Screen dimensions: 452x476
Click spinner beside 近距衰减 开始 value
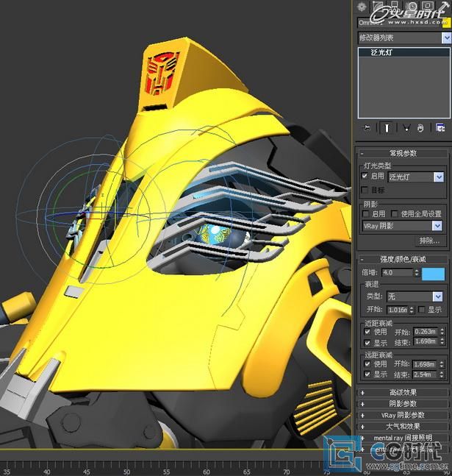coord(442,332)
